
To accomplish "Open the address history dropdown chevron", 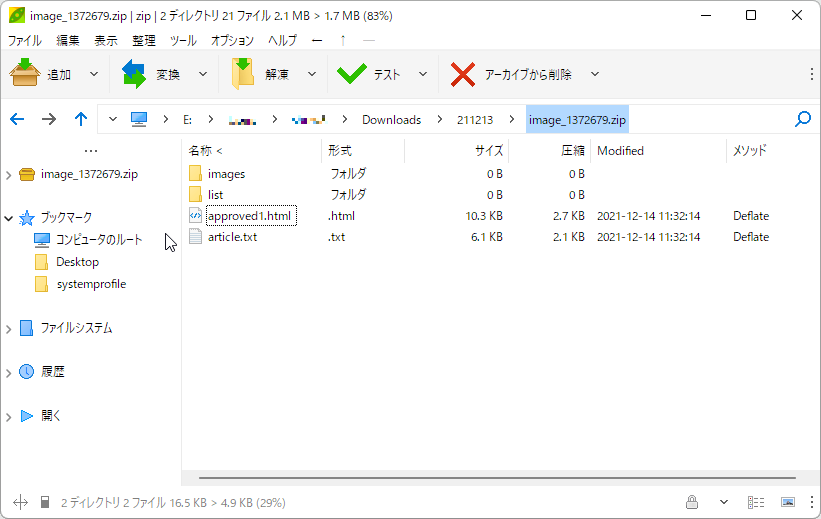I will coord(113,119).
